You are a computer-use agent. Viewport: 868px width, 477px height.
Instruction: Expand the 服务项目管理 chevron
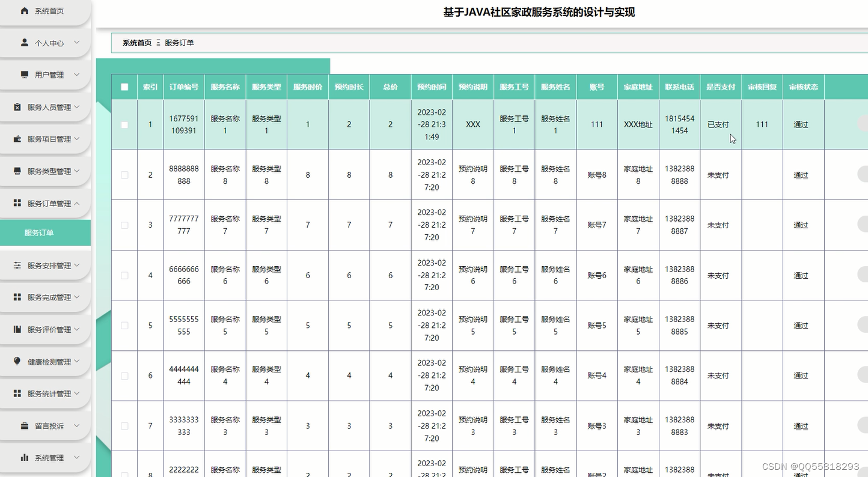click(x=77, y=139)
